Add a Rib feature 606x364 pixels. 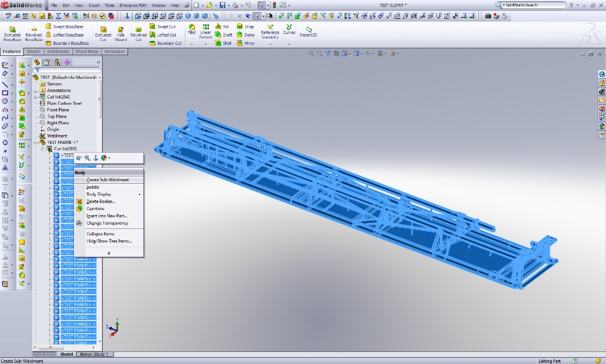(222, 26)
